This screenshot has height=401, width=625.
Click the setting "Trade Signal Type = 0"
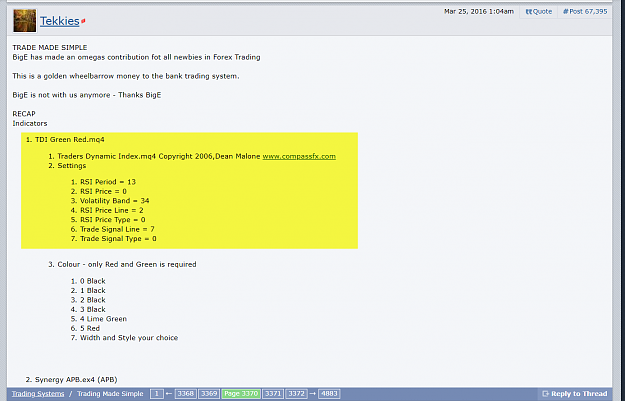click(118, 239)
